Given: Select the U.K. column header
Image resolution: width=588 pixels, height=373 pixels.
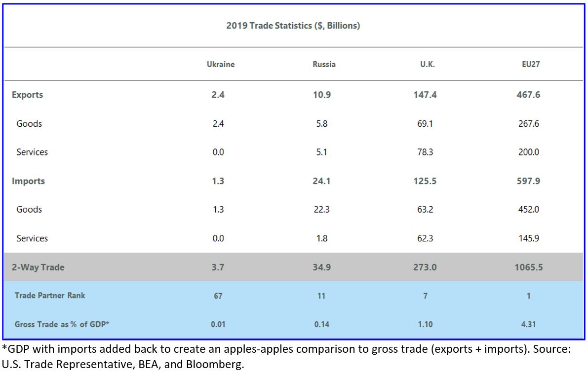Looking at the screenshot, I should click(x=427, y=65).
